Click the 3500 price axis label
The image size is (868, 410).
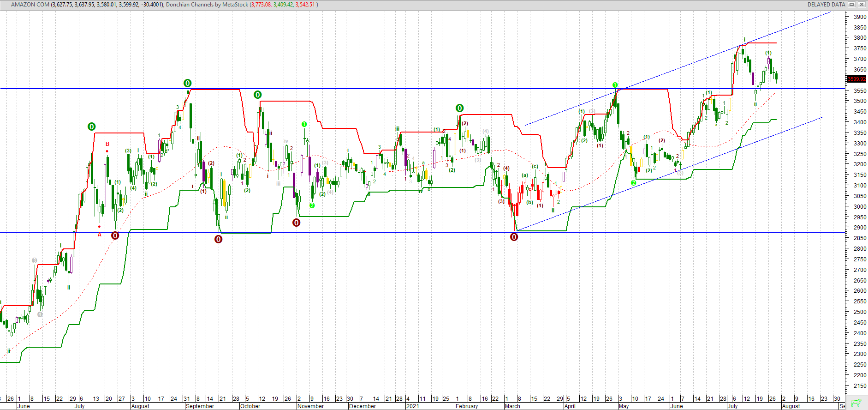click(860, 101)
